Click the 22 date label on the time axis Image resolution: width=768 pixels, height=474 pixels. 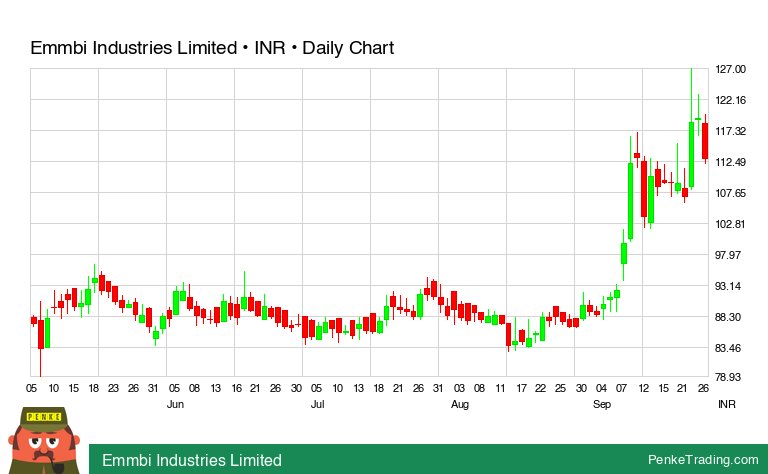pos(540,388)
